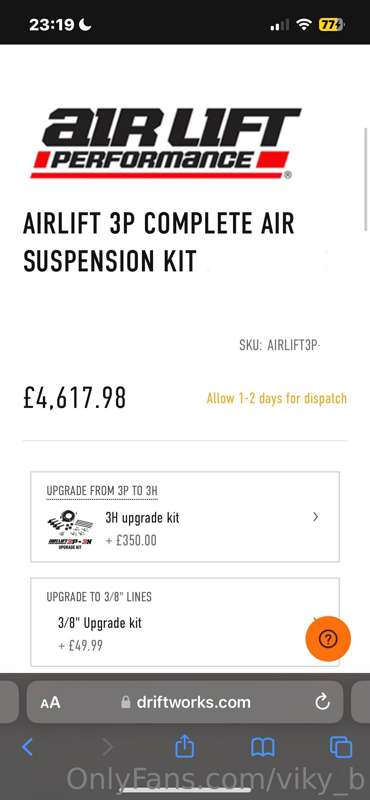Show all open tabs icon
This screenshot has height=800, width=370.
pos(341,748)
